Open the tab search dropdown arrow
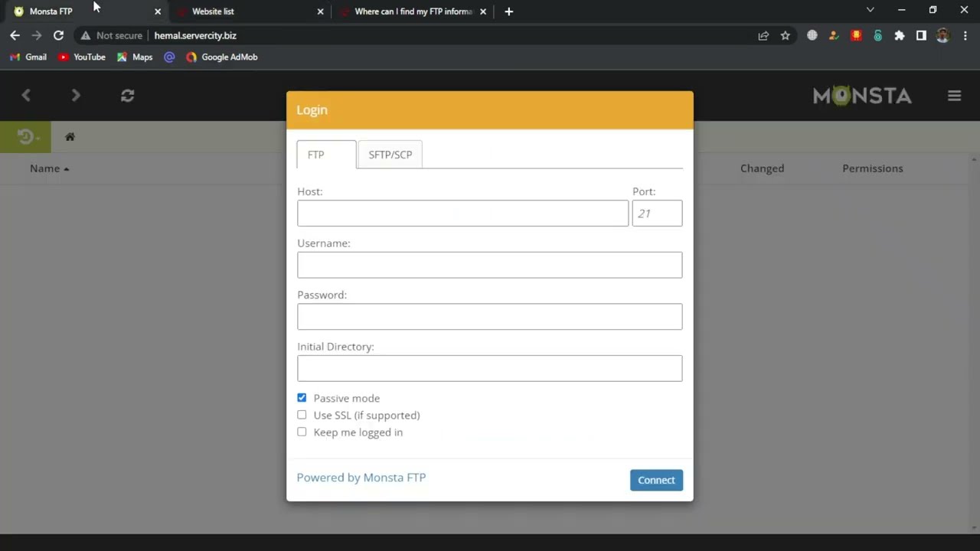 tap(870, 10)
